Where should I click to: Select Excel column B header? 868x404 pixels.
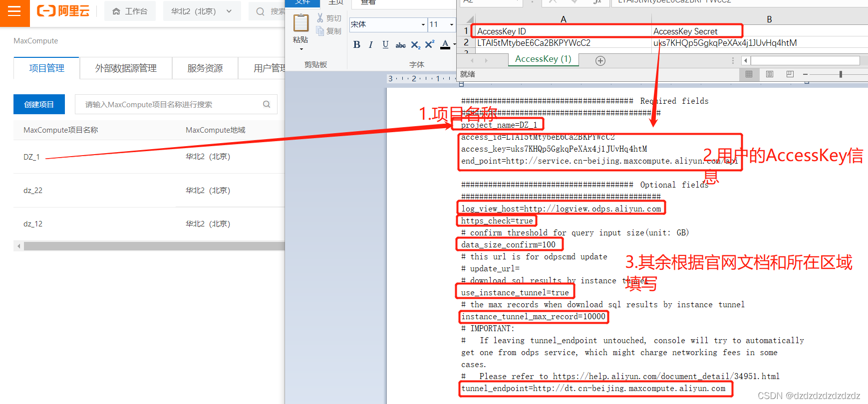pos(769,19)
